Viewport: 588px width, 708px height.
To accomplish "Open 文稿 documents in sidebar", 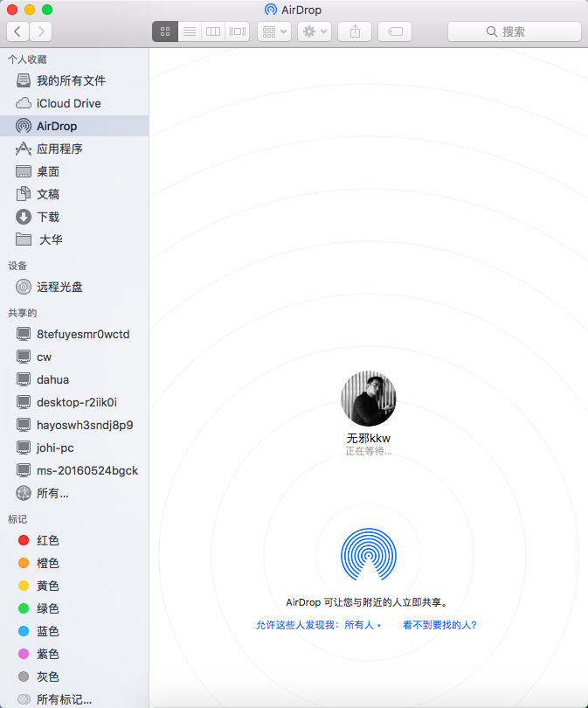I will pos(74,194).
